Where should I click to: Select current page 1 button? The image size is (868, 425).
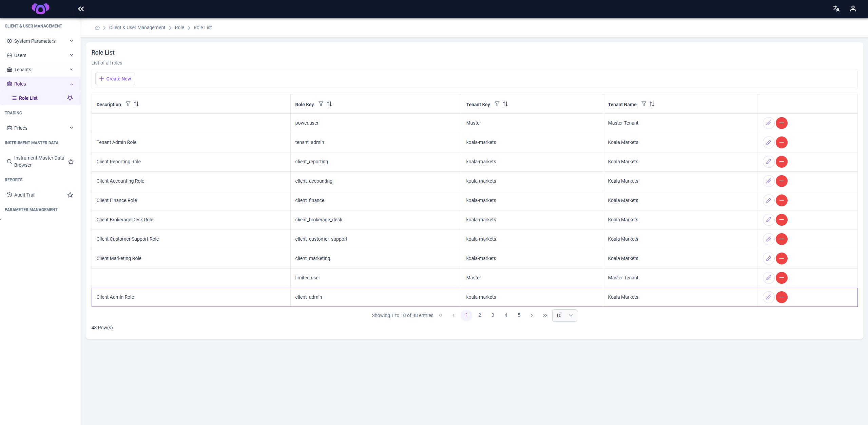point(467,315)
